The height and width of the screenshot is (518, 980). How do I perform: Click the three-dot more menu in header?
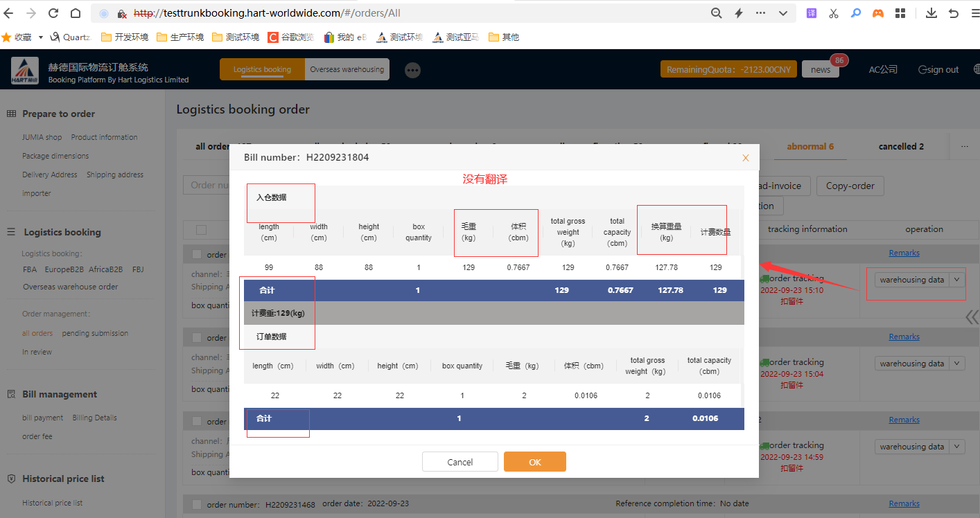413,70
